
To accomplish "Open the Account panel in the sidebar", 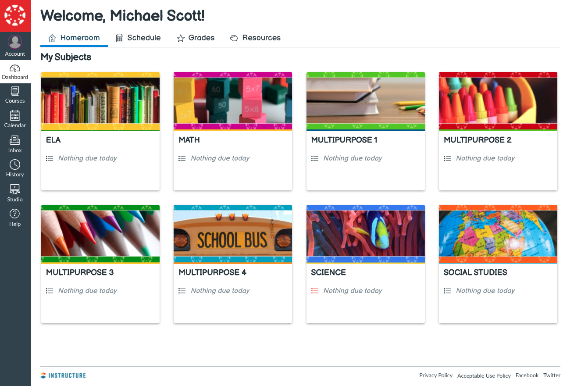I will 15,46.
